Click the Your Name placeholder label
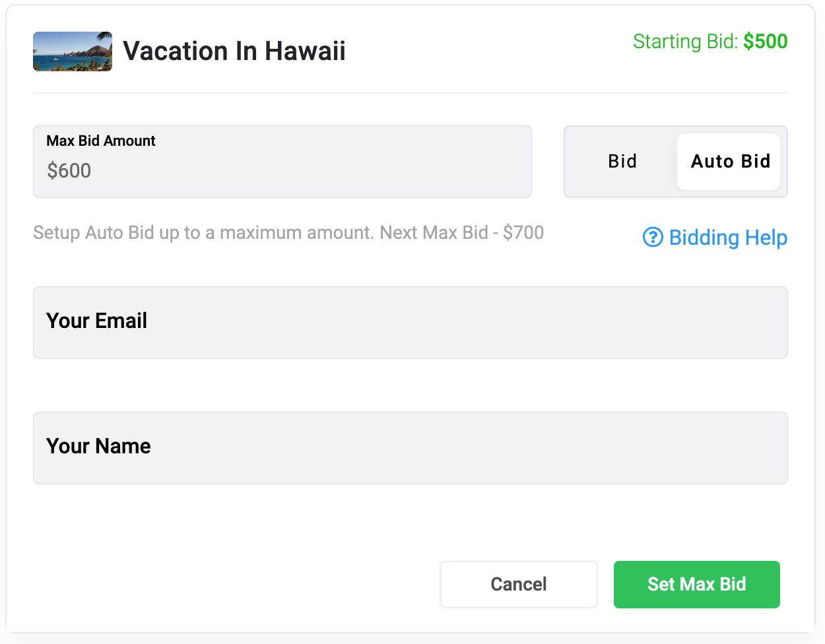This screenshot has height=644, width=825. tap(99, 446)
